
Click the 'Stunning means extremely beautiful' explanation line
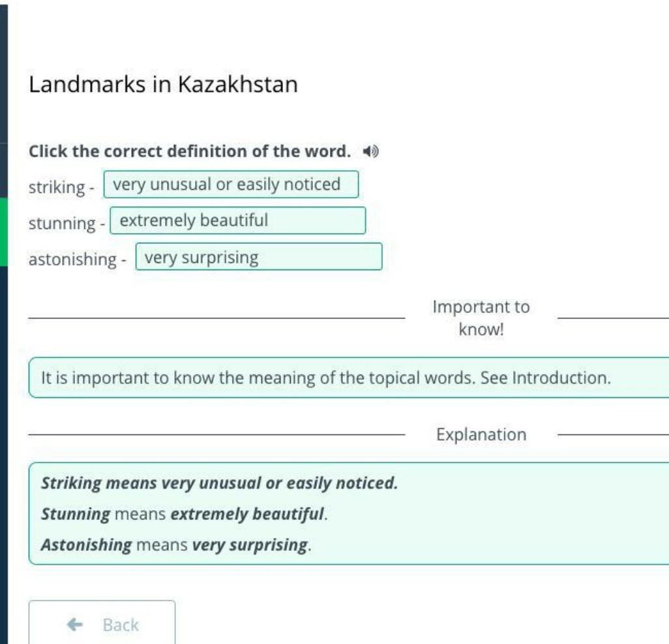[184, 514]
